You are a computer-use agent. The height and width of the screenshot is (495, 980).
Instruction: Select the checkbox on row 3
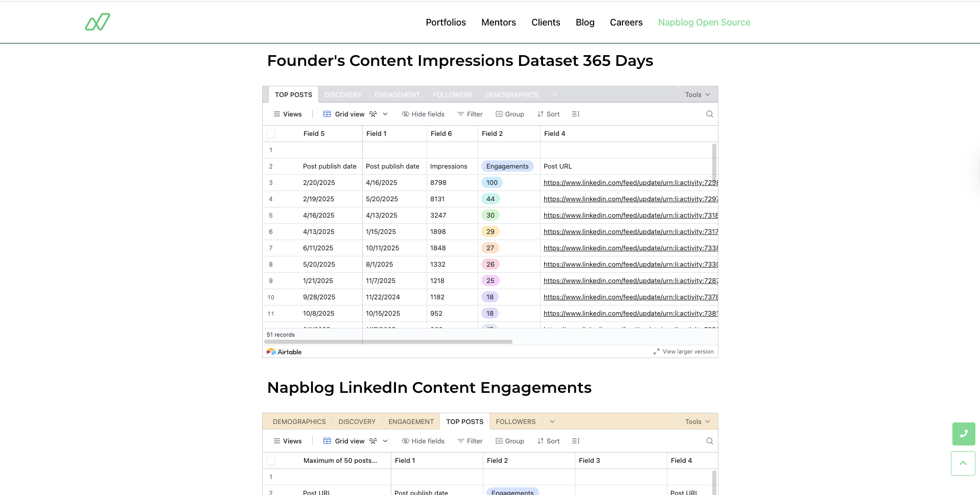[271, 182]
